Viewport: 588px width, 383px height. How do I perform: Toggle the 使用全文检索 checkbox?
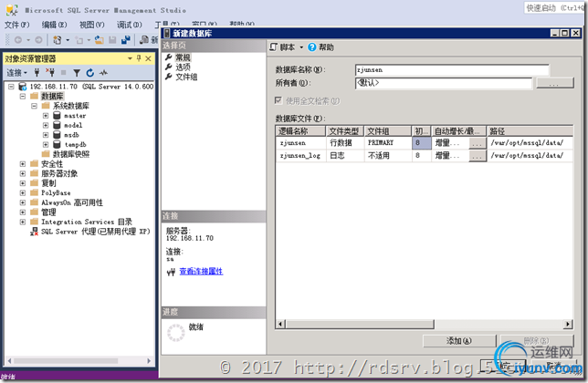point(278,100)
